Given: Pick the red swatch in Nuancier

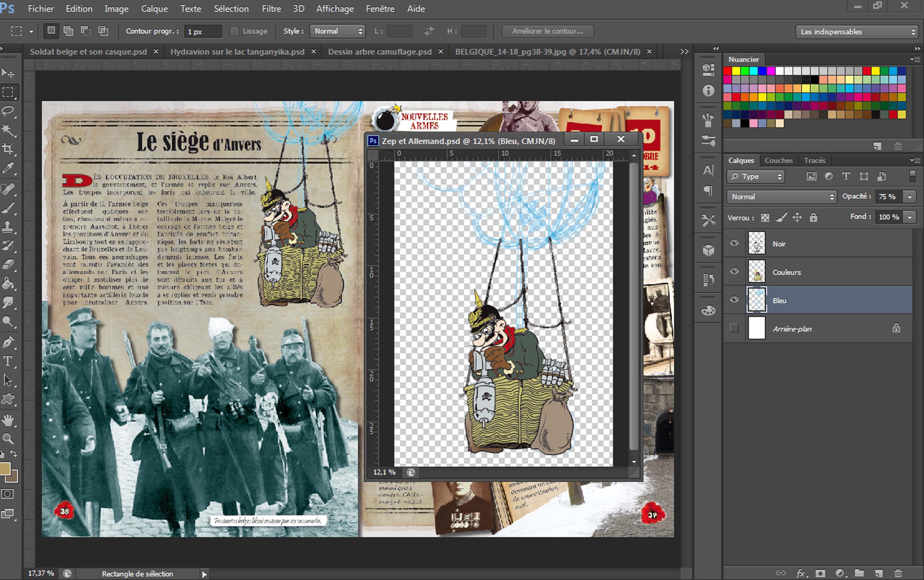Looking at the screenshot, I should point(727,71).
